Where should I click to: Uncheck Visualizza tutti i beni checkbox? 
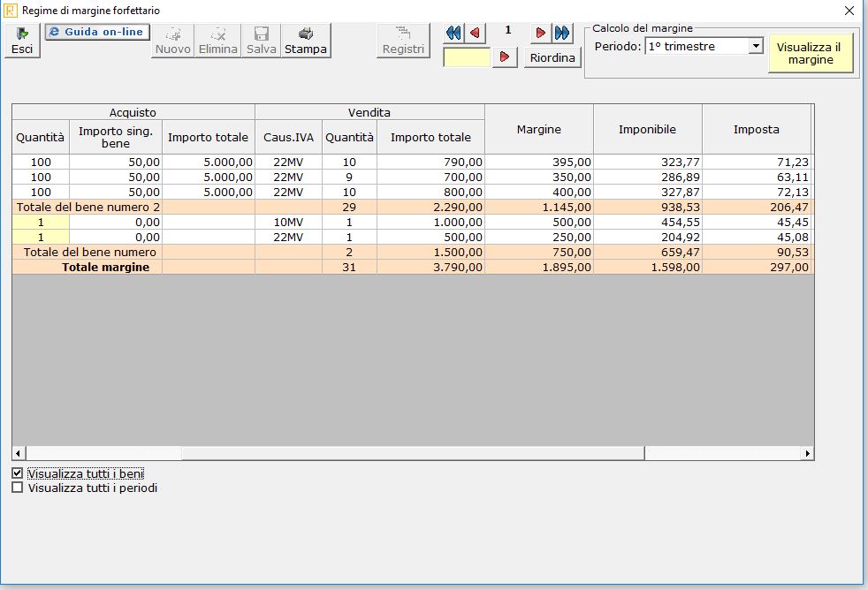tap(18, 473)
